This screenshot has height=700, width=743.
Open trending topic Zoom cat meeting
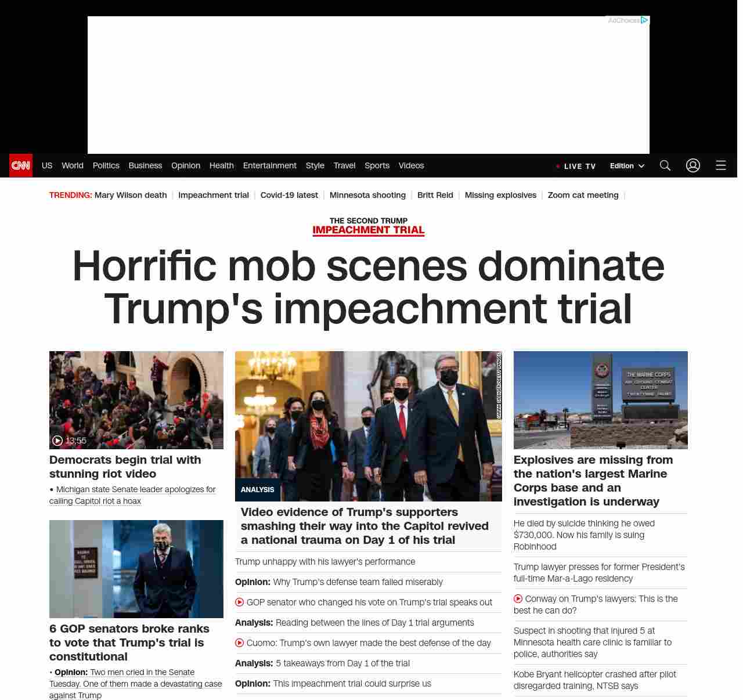pos(583,195)
